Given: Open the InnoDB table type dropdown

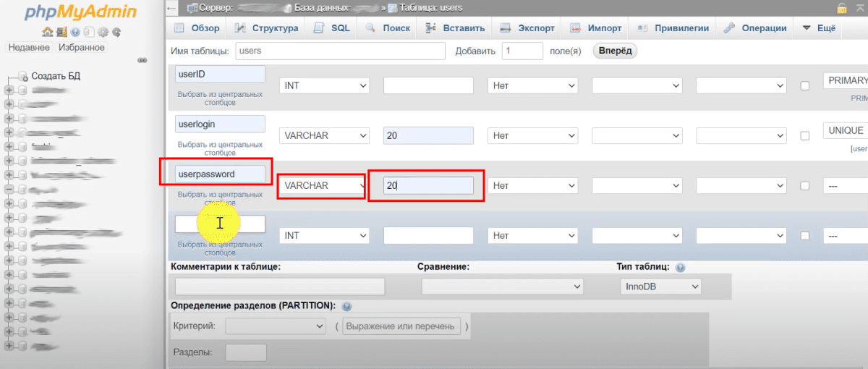Looking at the screenshot, I should point(661,287).
